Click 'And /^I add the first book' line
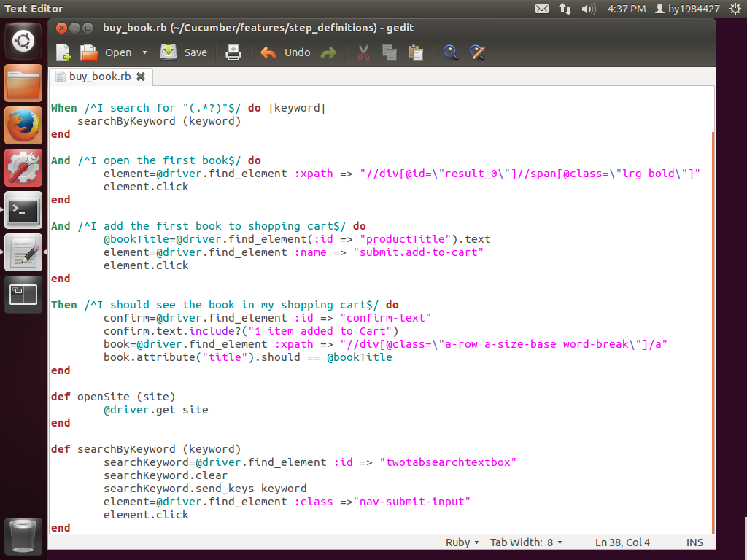 208,226
